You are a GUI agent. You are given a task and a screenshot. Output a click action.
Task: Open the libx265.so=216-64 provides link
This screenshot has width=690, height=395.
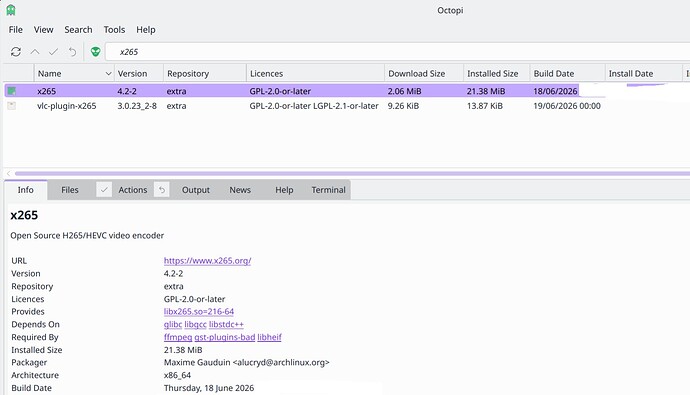point(198,311)
